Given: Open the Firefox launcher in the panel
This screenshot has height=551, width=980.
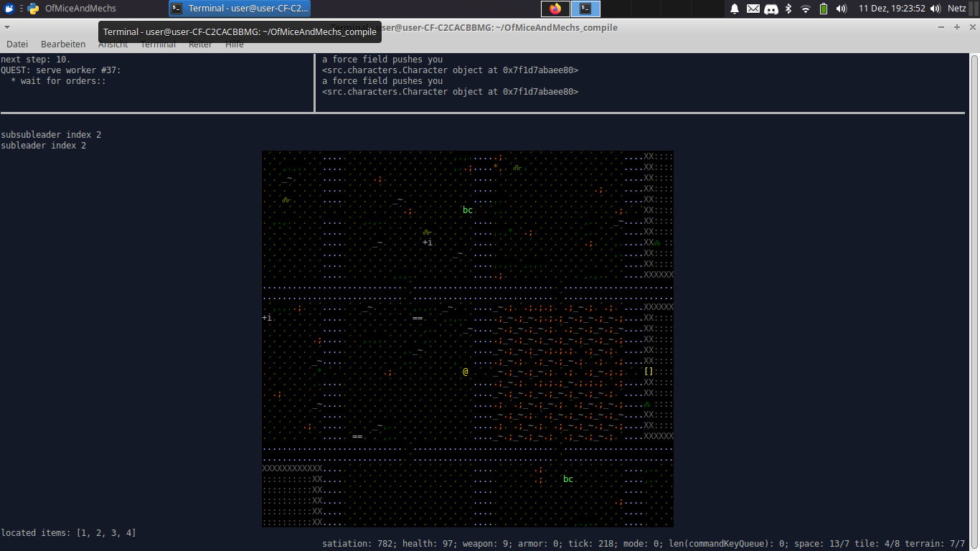Looking at the screenshot, I should (x=555, y=9).
